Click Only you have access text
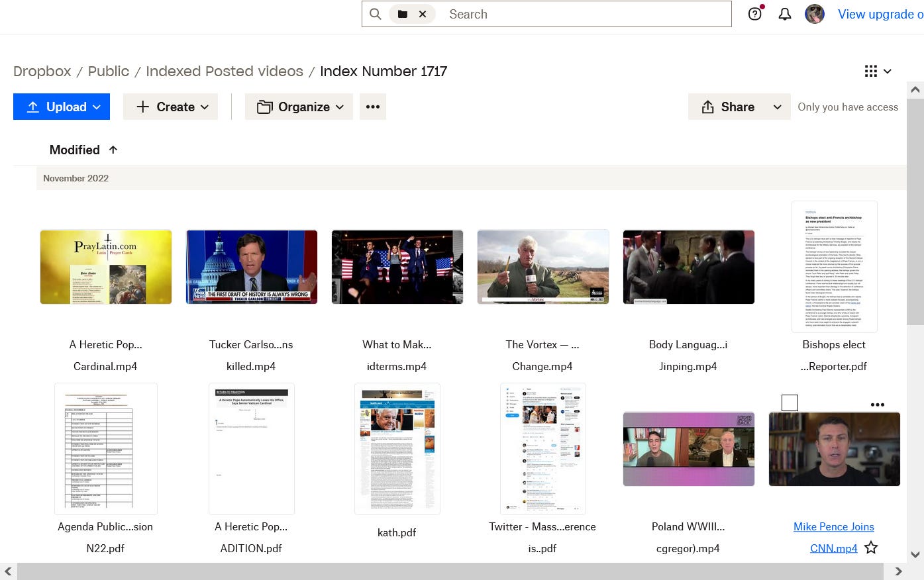The height and width of the screenshot is (580, 924). [848, 107]
